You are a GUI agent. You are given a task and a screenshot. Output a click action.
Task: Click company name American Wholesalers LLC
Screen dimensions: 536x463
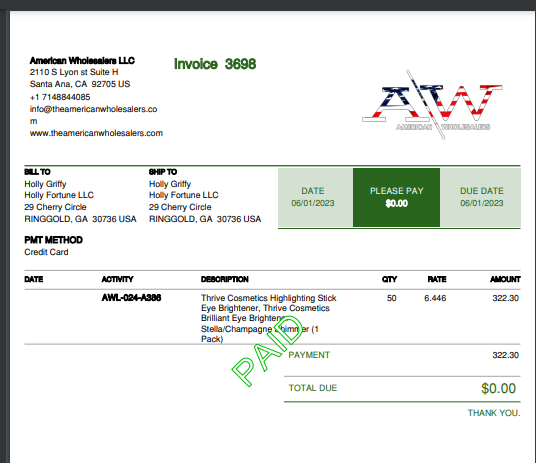pyautogui.click(x=82, y=61)
